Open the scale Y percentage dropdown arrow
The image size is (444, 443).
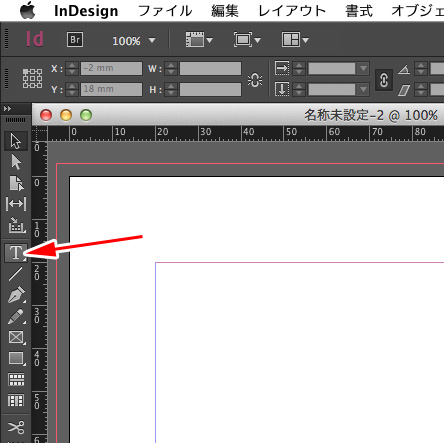[x=363, y=89]
